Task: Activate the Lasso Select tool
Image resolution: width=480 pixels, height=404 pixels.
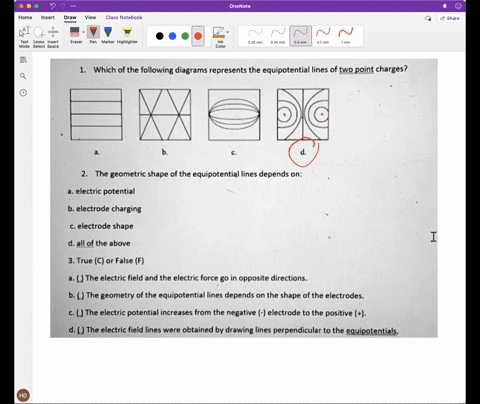Action: click(x=39, y=37)
